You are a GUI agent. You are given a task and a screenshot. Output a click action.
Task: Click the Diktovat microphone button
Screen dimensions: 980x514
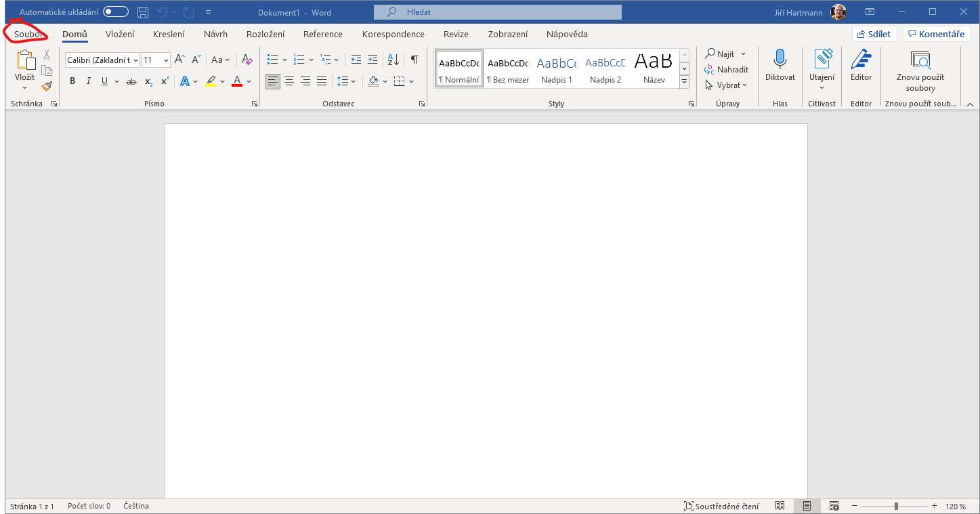[780, 66]
